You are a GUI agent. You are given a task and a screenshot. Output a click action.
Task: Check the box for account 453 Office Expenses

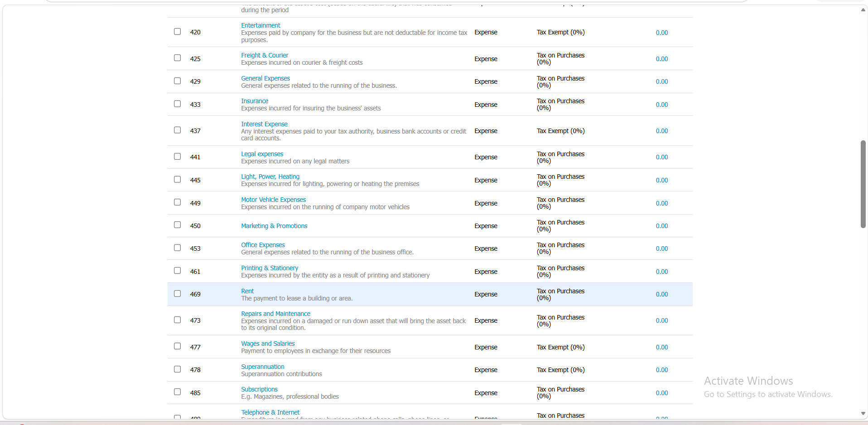tap(177, 248)
